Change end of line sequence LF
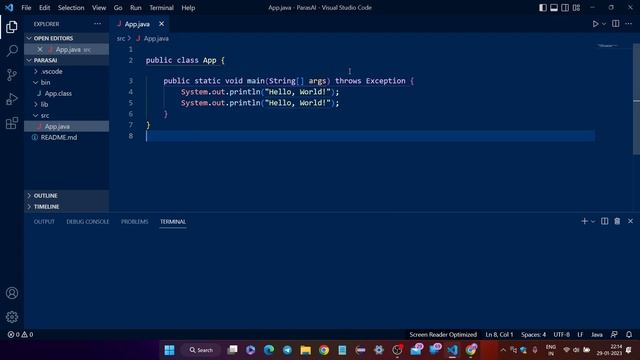This screenshot has height=360, width=640. (x=580, y=334)
